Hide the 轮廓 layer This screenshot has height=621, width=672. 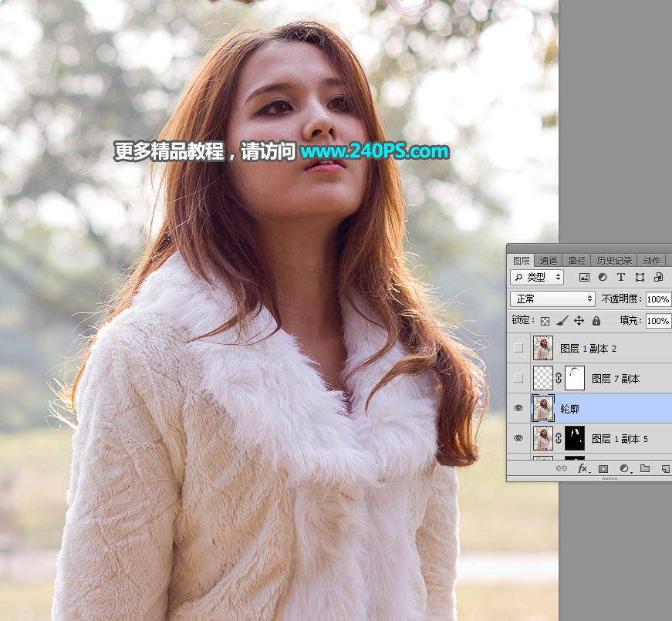(518, 408)
